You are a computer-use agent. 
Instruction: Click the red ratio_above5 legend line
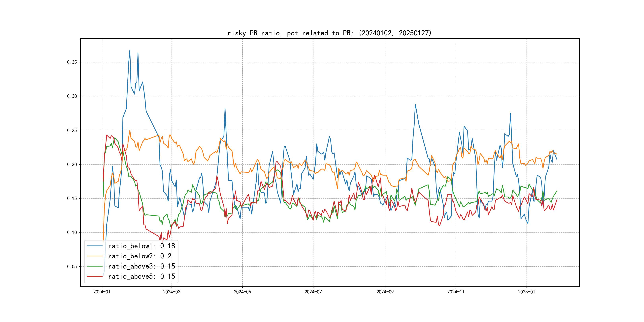94,276
